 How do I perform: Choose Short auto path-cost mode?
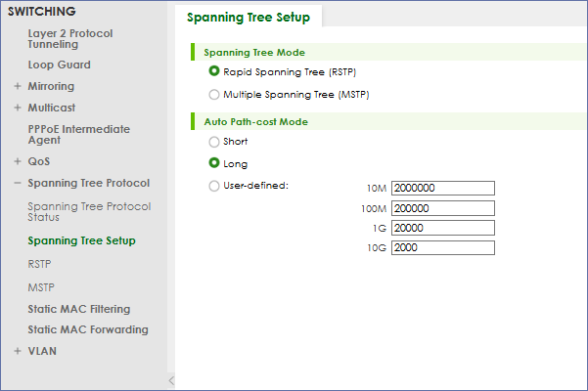click(214, 142)
